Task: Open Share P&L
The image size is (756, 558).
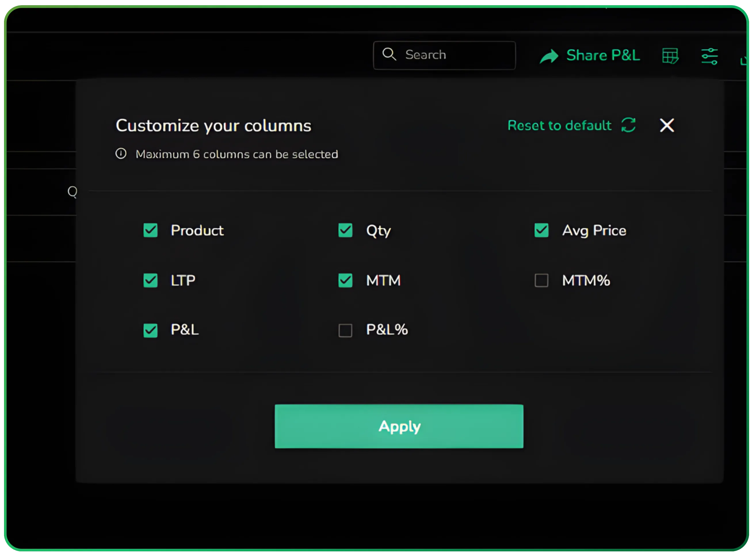Action: (603, 55)
